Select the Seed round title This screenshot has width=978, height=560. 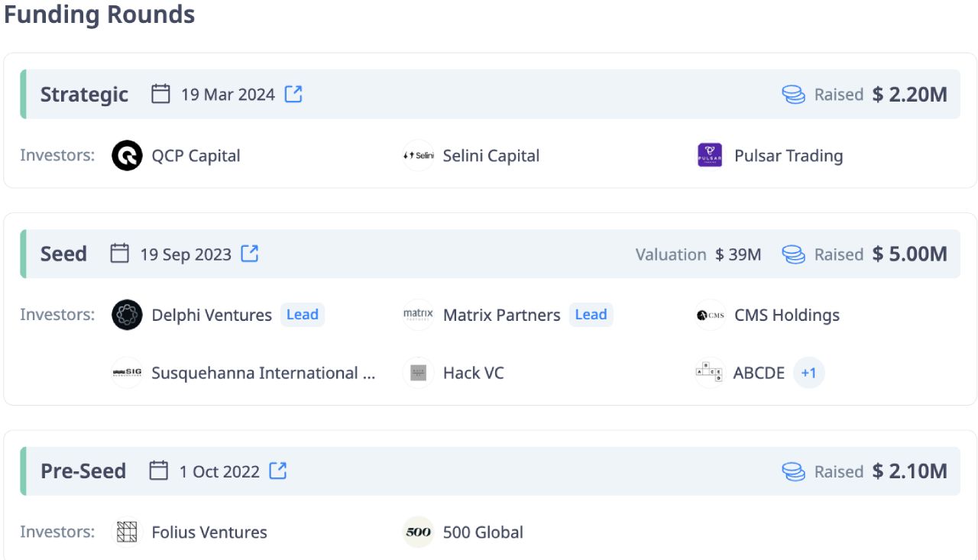point(63,254)
